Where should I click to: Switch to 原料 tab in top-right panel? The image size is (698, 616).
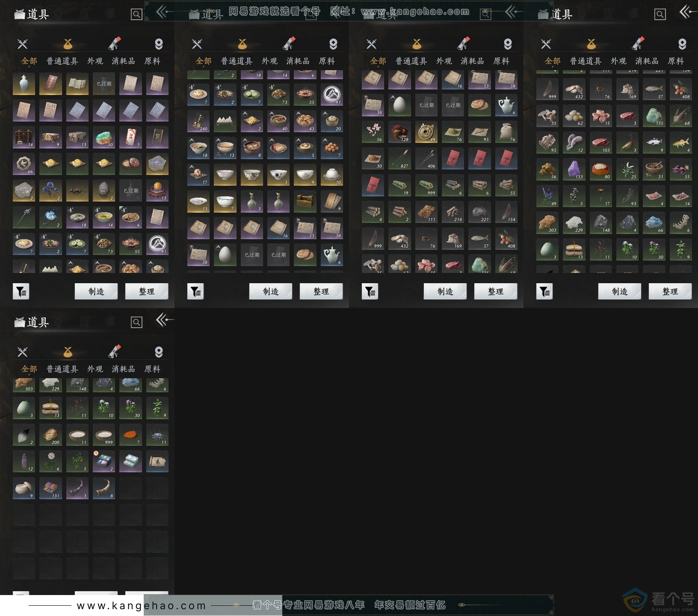(676, 61)
